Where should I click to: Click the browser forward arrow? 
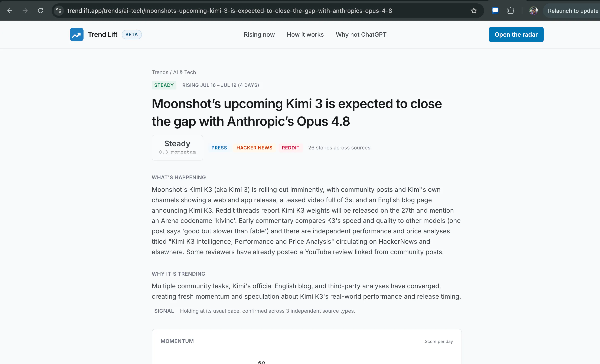coord(25,11)
